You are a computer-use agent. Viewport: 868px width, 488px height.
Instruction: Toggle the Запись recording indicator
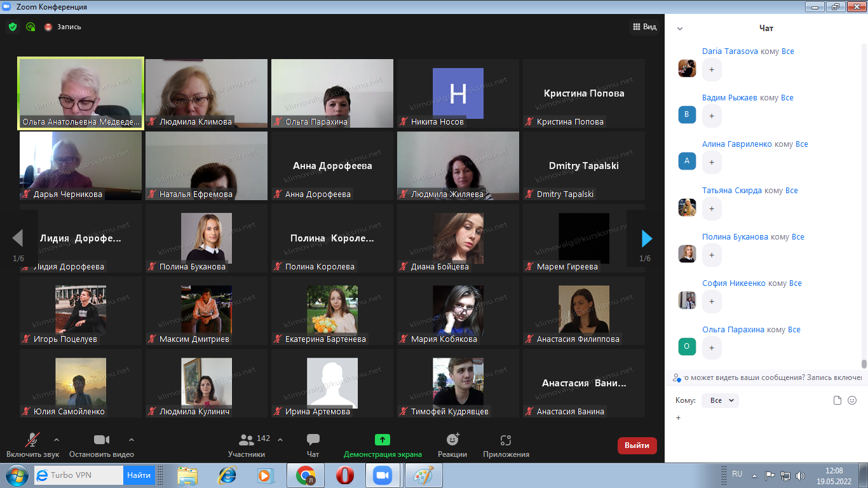pos(63,27)
